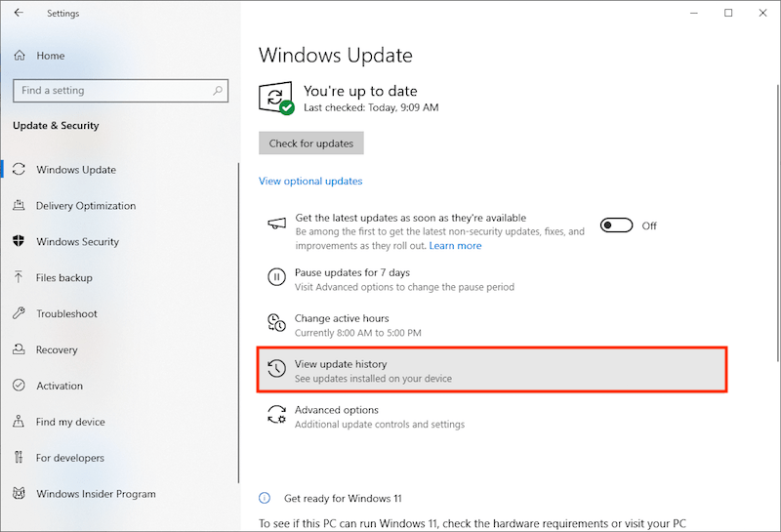Image resolution: width=781 pixels, height=532 pixels.
Task: Click the Advanced options gear-sync icon
Action: [277, 414]
